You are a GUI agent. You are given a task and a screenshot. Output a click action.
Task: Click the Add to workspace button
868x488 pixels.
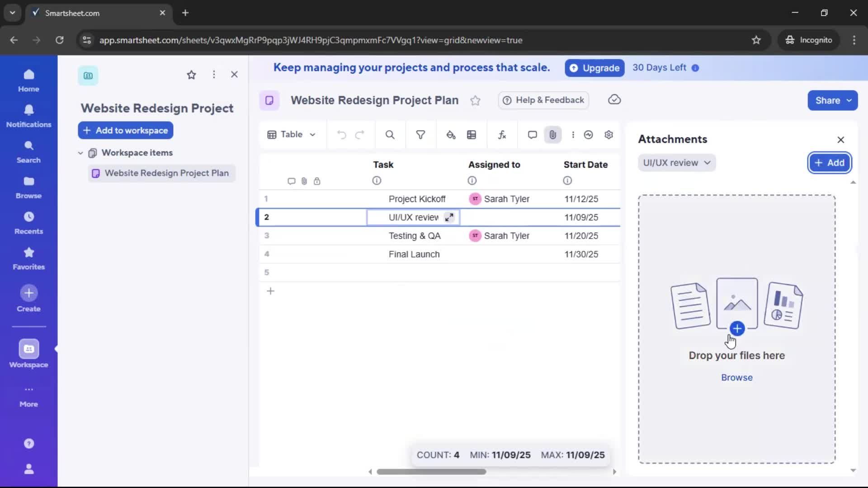click(125, 131)
